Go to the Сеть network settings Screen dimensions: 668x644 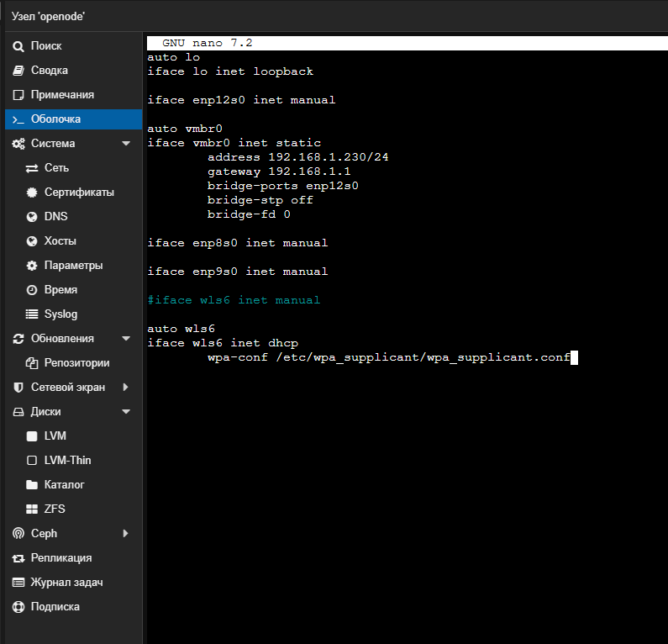coord(56,168)
